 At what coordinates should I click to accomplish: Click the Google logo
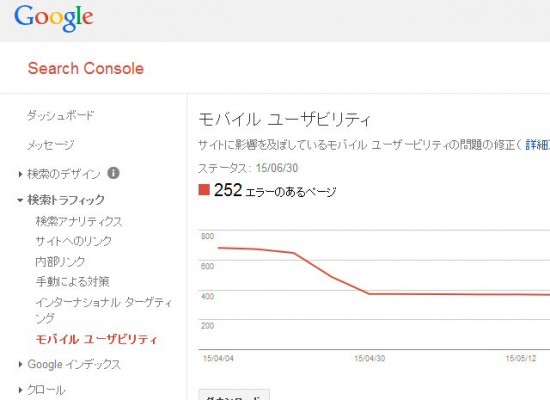point(54,18)
